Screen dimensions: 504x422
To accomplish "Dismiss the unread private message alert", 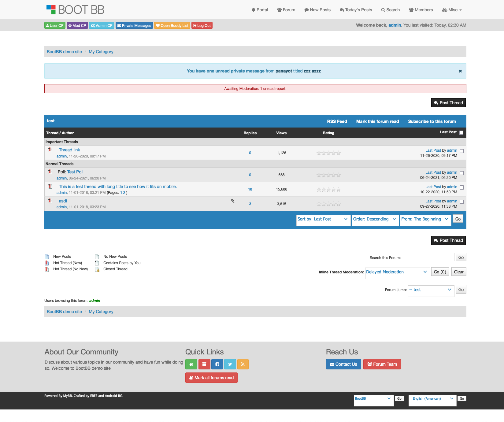I will pos(460,71).
